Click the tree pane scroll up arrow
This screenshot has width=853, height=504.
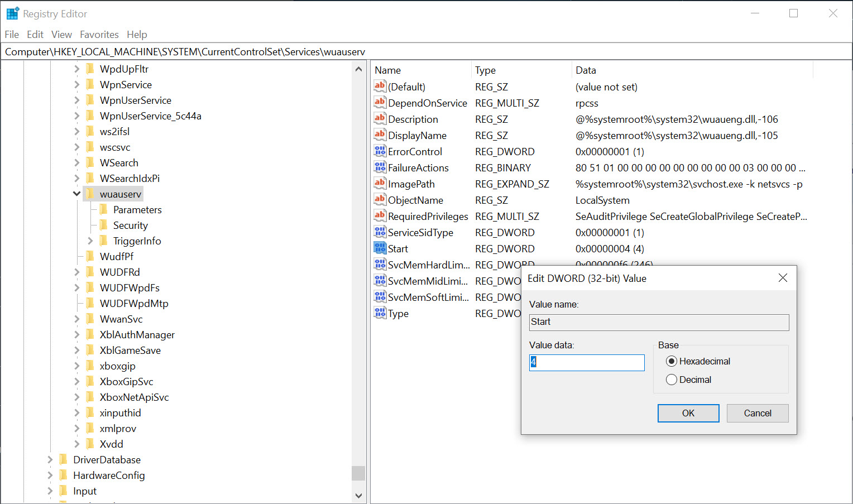[358, 69]
